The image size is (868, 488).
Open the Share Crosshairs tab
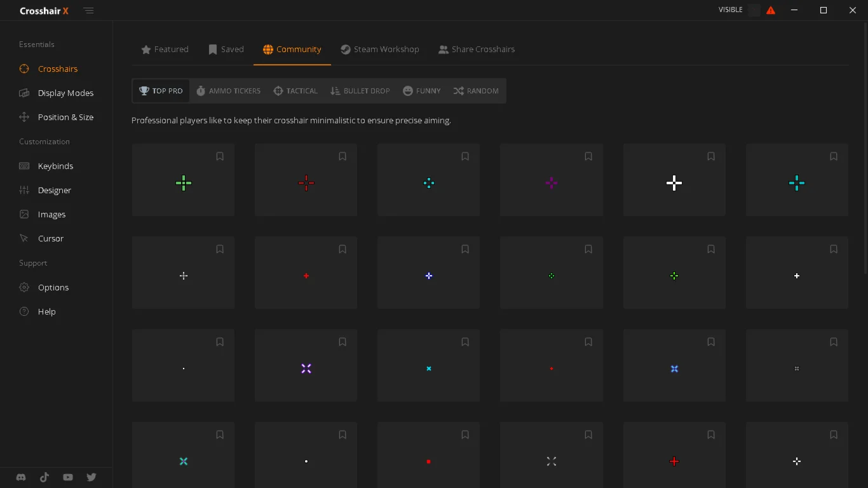[477, 50]
